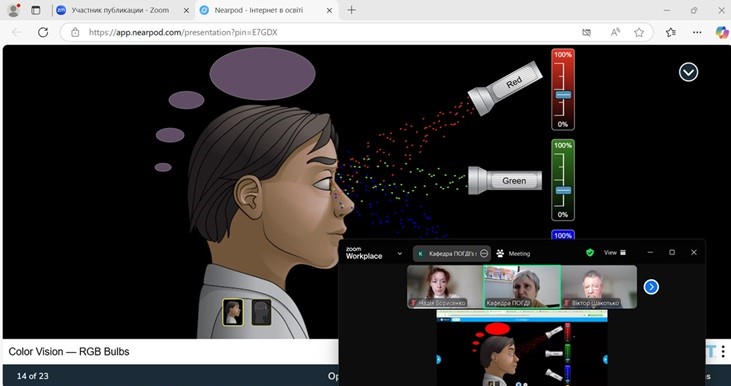Select the Nearpod browser tab
This screenshot has width=731, height=386.
click(x=266, y=10)
